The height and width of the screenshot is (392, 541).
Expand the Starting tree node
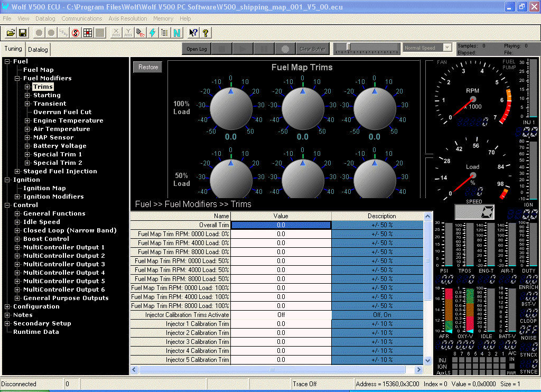coord(27,95)
